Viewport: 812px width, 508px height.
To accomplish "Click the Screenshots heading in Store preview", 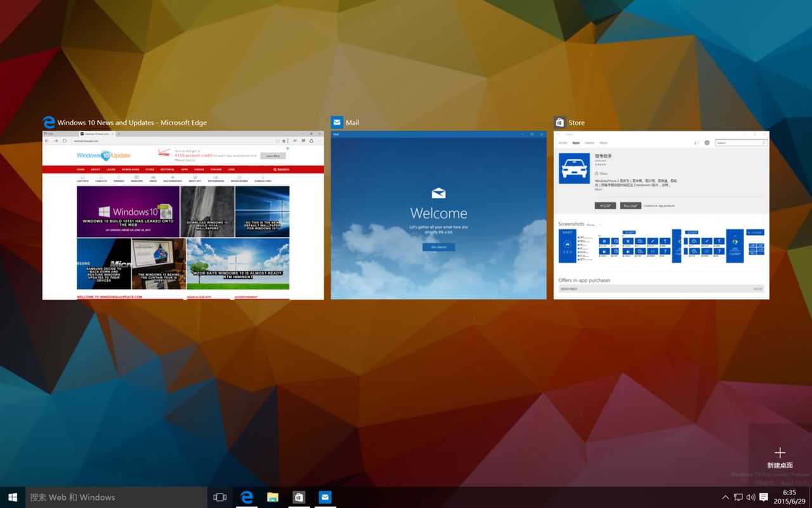I will click(571, 224).
